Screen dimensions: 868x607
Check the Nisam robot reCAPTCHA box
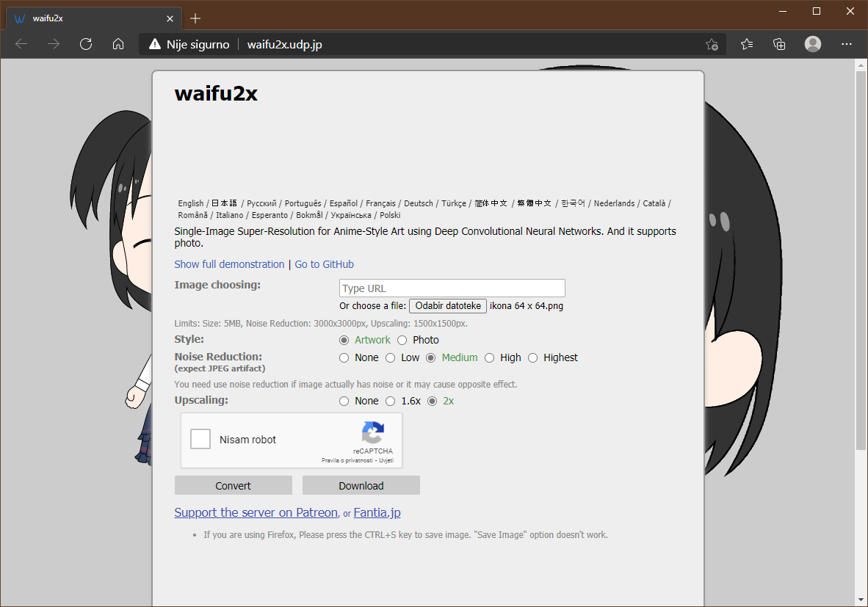200,440
